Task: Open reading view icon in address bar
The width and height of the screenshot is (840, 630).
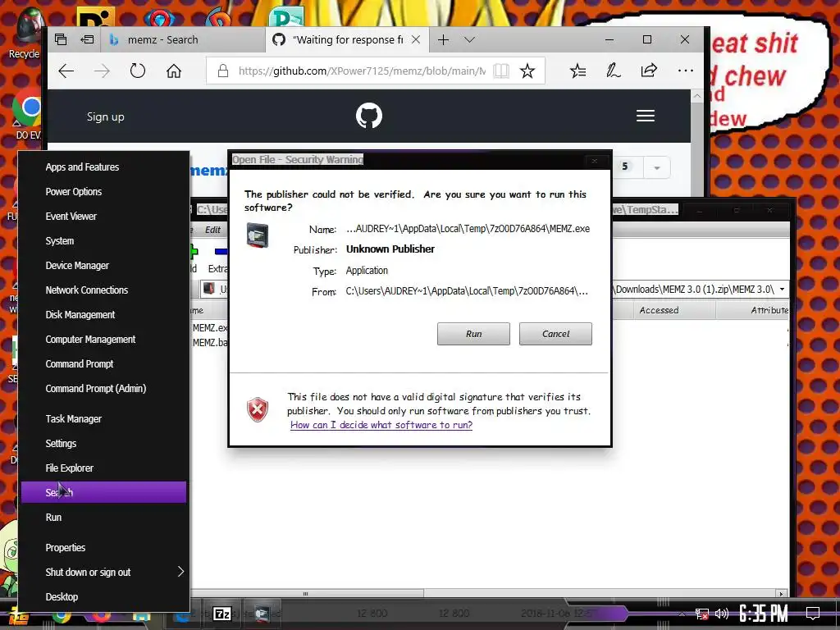Action: click(501, 71)
